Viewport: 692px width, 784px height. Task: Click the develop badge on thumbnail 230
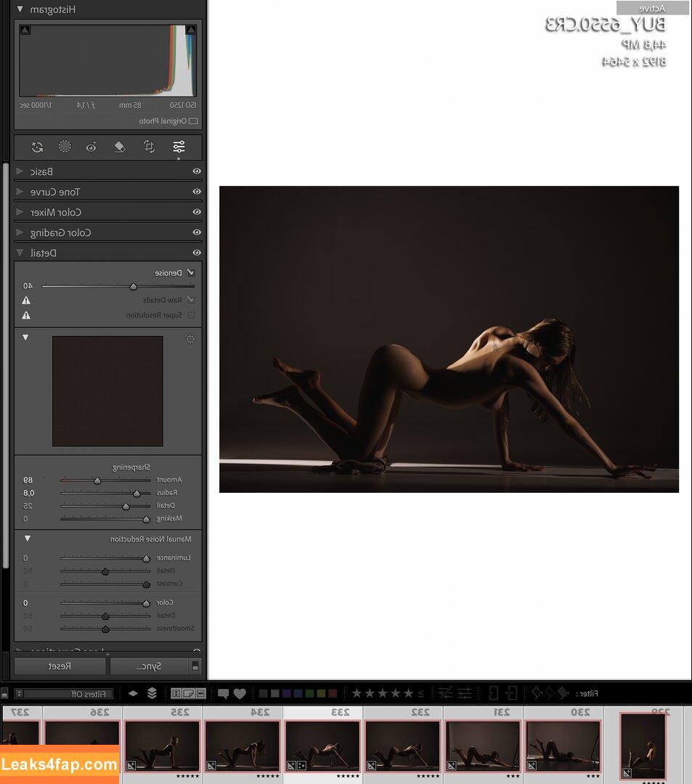(532, 766)
